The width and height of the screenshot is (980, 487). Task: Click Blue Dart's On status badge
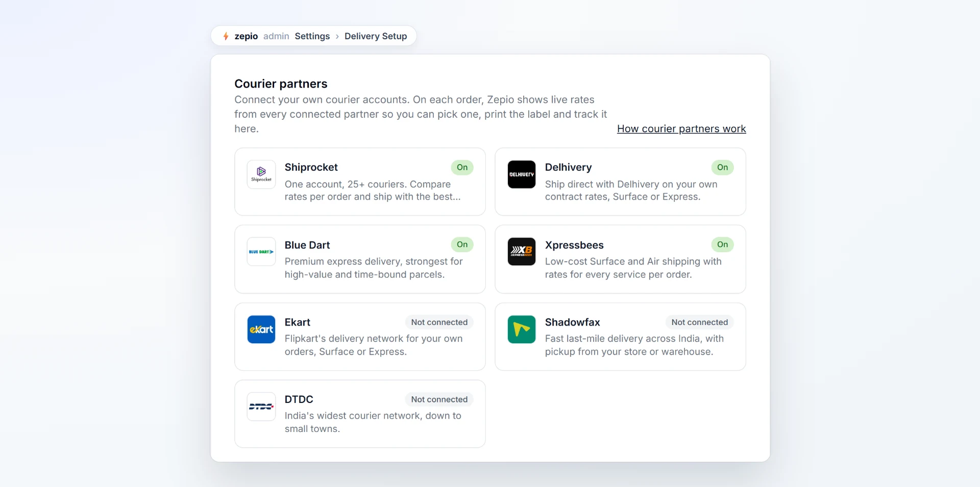462,244
